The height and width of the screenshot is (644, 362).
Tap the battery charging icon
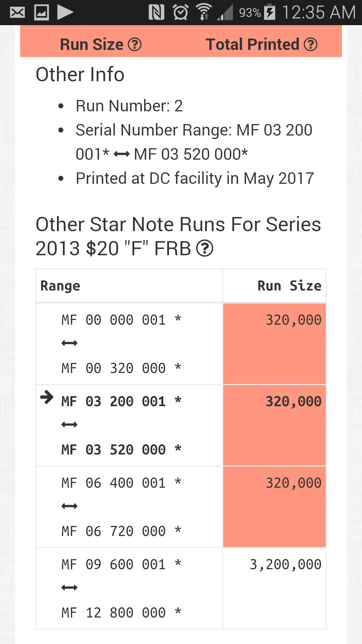(269, 13)
